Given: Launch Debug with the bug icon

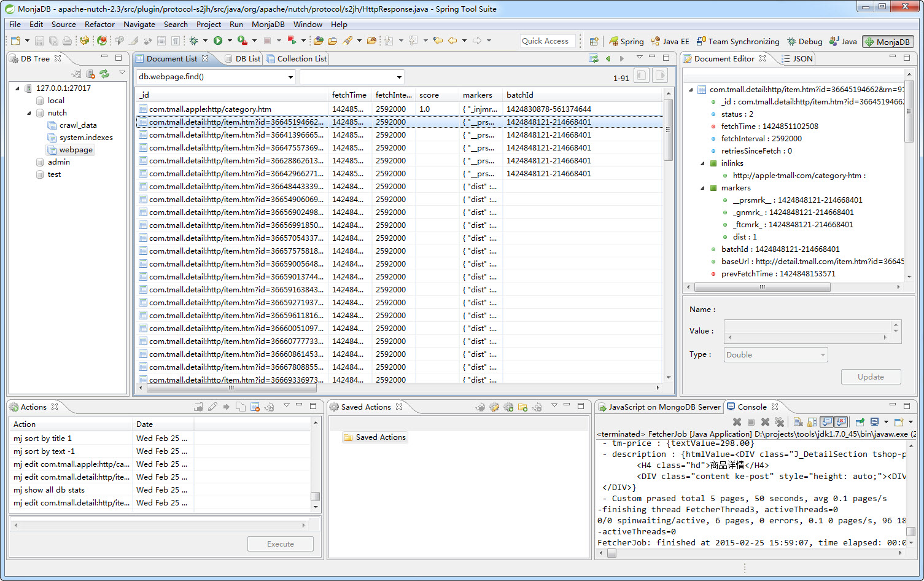Looking at the screenshot, I should (193, 41).
